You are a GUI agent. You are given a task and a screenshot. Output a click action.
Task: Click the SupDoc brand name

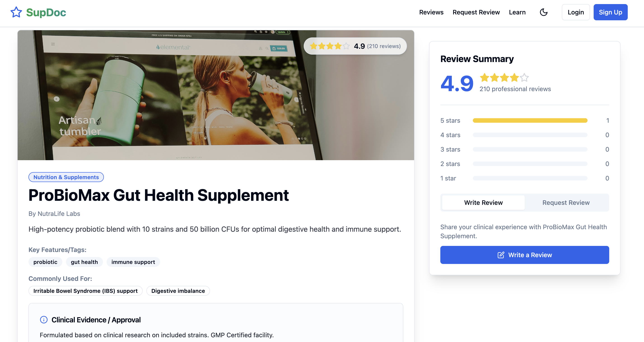click(46, 12)
